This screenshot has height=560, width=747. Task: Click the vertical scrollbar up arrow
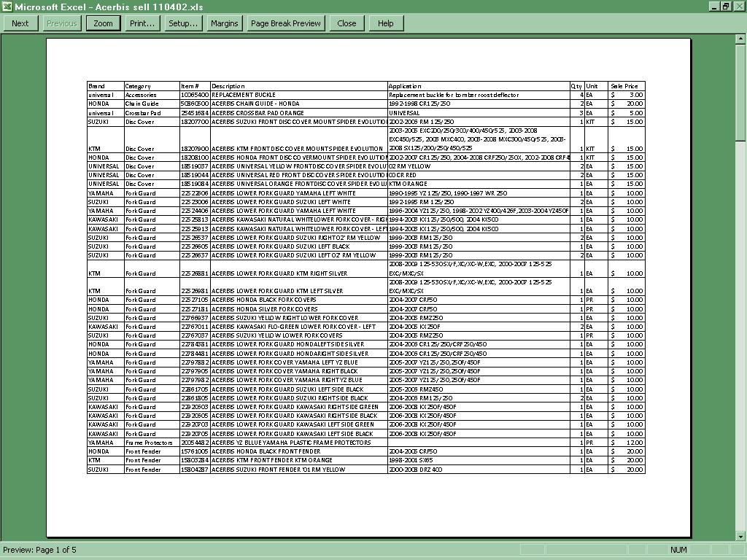point(740,39)
